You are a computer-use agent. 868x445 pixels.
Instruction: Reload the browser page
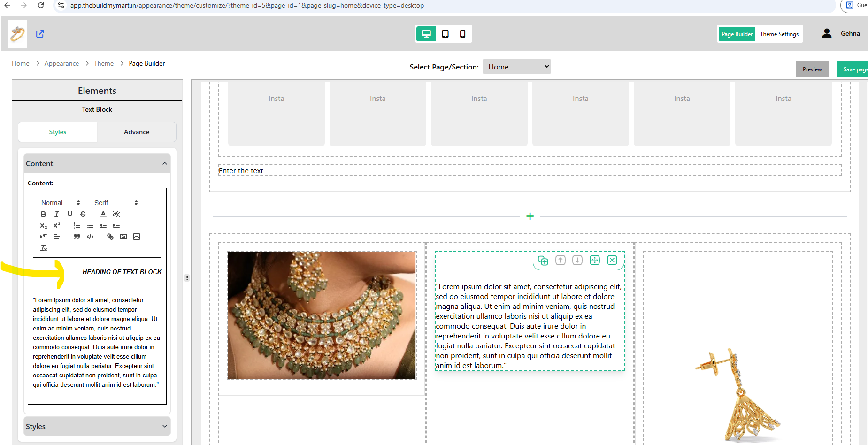pyautogui.click(x=41, y=5)
